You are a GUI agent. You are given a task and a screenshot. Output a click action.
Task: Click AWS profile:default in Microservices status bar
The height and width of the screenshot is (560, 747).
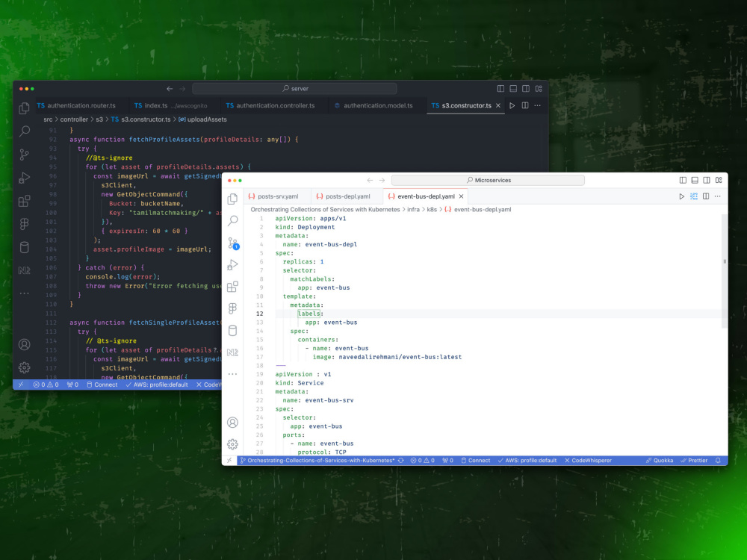pyautogui.click(x=527, y=461)
